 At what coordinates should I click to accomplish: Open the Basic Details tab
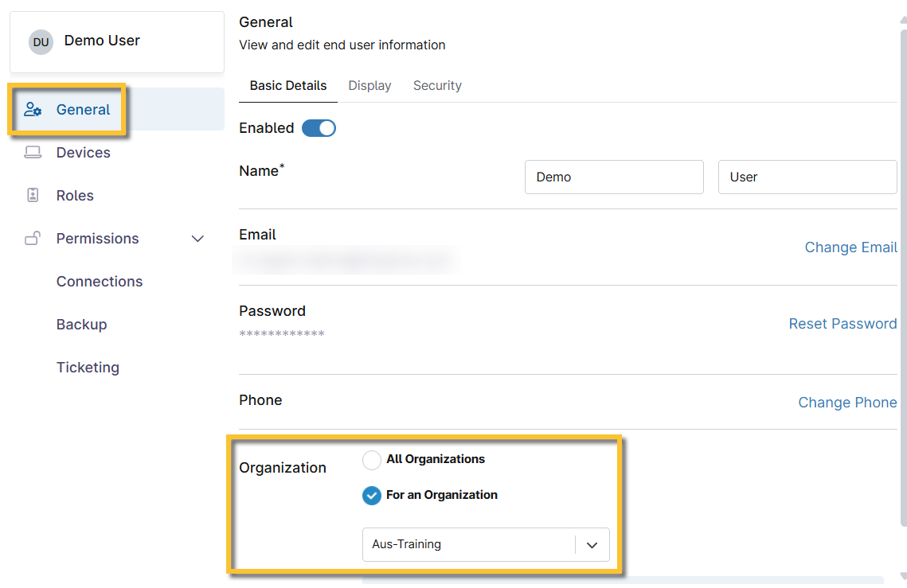pos(288,86)
